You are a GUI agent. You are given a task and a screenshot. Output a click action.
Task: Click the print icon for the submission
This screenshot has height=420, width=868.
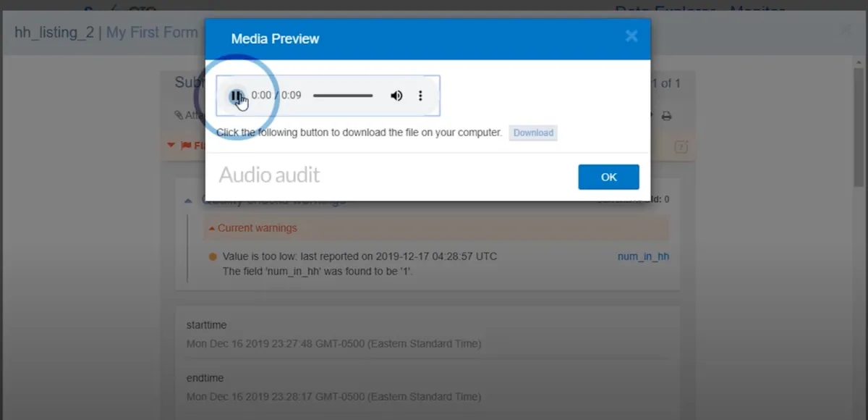point(667,116)
